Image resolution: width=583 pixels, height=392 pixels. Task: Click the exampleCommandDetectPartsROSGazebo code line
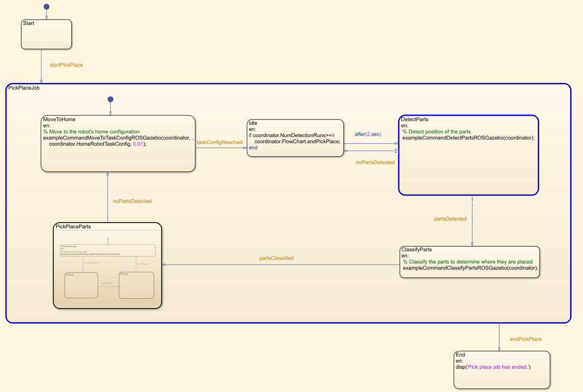pos(468,138)
